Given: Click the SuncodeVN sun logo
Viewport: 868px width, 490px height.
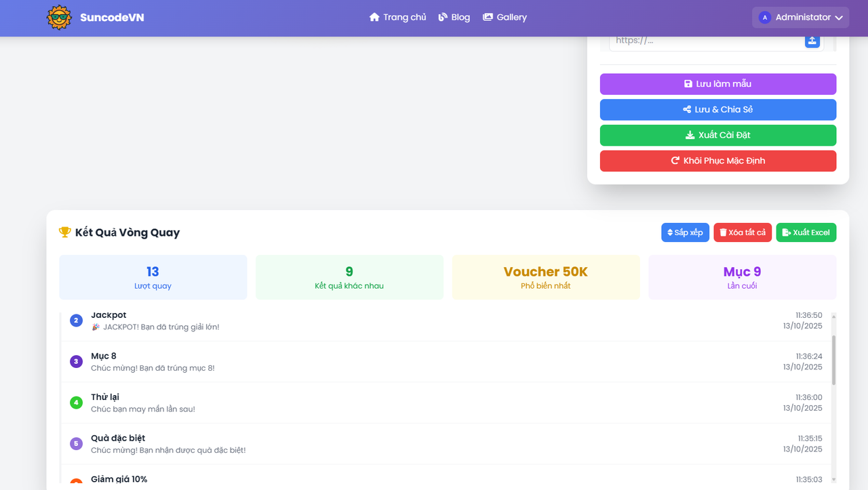Looking at the screenshot, I should (x=59, y=18).
